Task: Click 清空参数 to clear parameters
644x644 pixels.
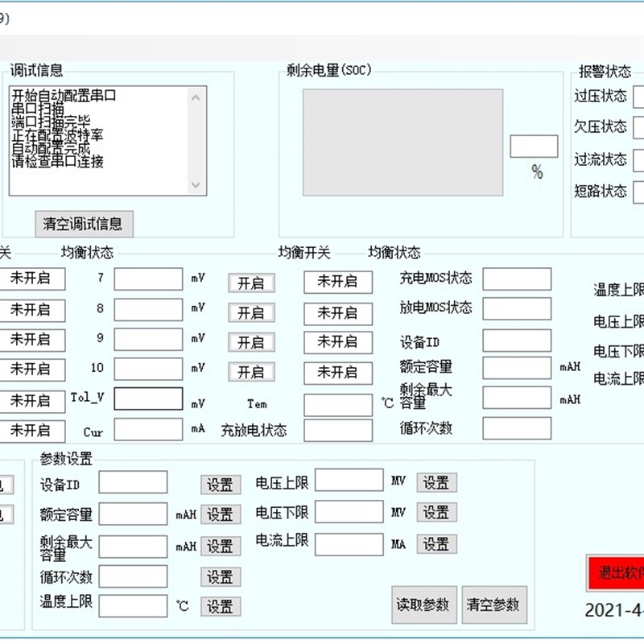Action: pos(493,604)
